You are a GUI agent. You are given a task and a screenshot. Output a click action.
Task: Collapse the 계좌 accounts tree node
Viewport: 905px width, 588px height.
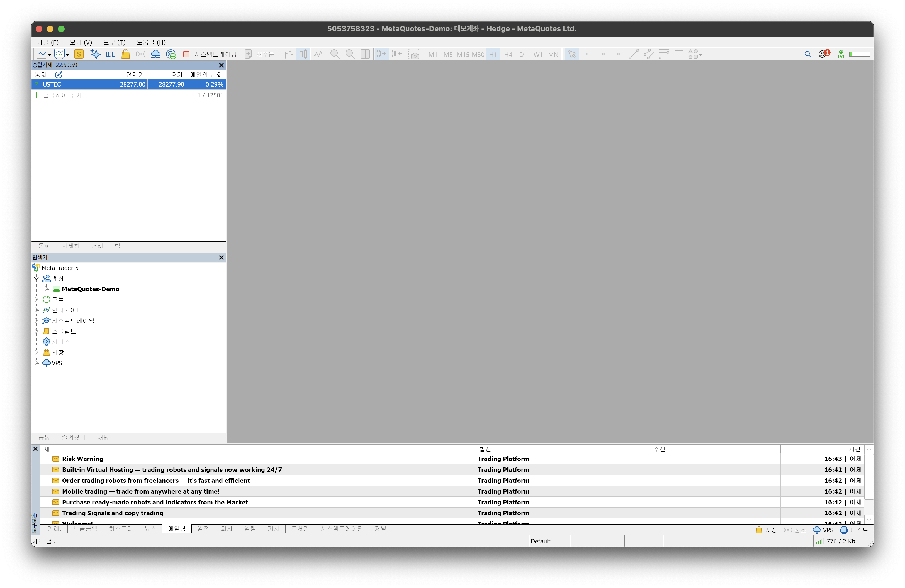coord(37,278)
